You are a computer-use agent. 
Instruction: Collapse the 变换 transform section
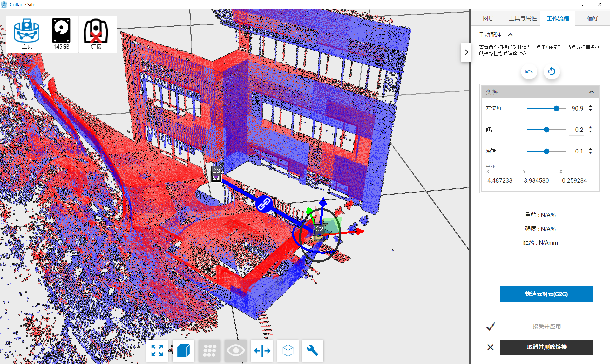pos(591,92)
